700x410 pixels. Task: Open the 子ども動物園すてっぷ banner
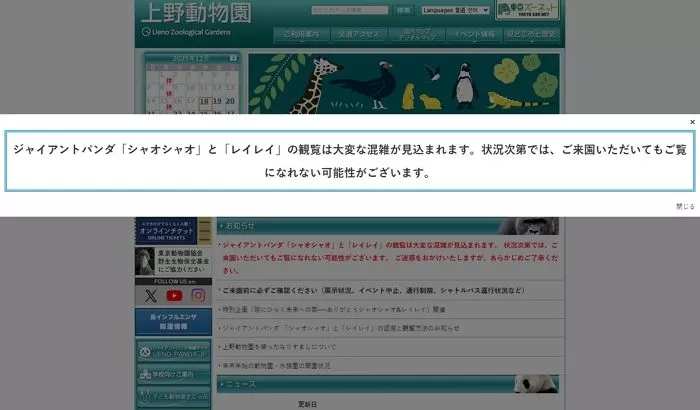tap(173, 396)
